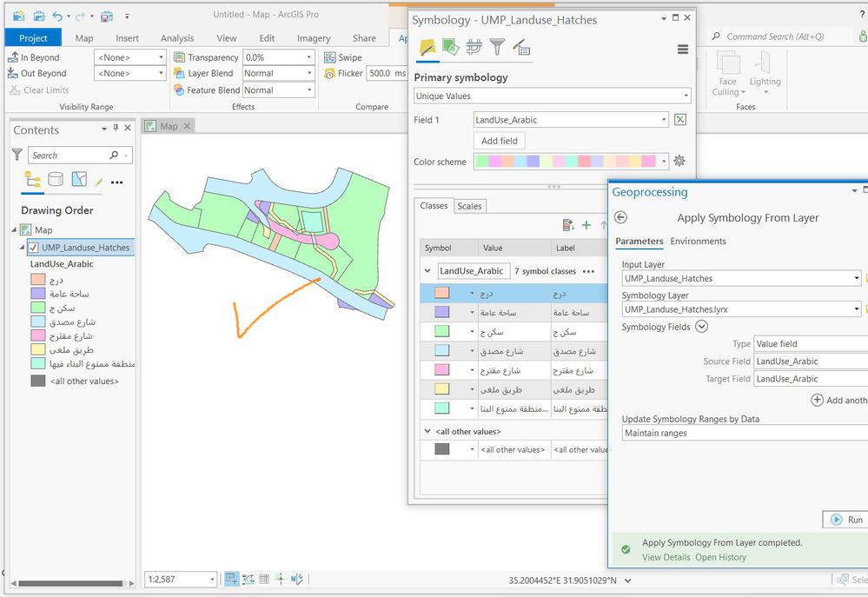Click the Redo arrow icon
The height and width of the screenshot is (597, 868).
point(80,16)
